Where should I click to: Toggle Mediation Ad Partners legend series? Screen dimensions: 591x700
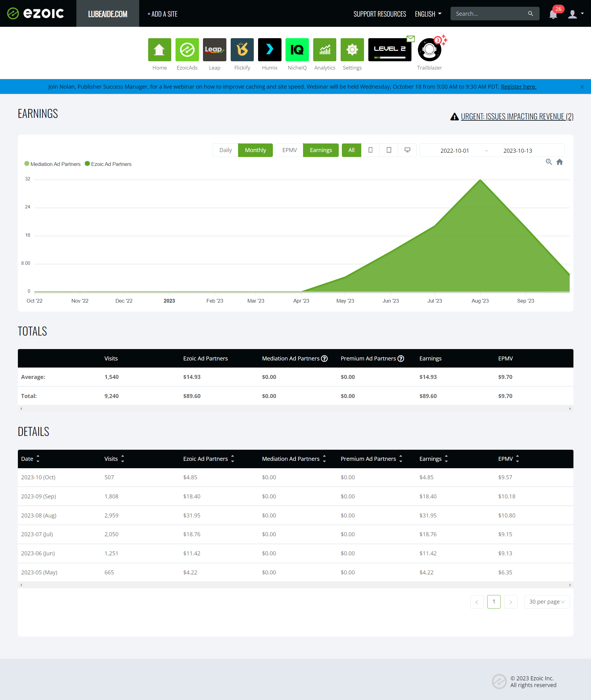53,164
